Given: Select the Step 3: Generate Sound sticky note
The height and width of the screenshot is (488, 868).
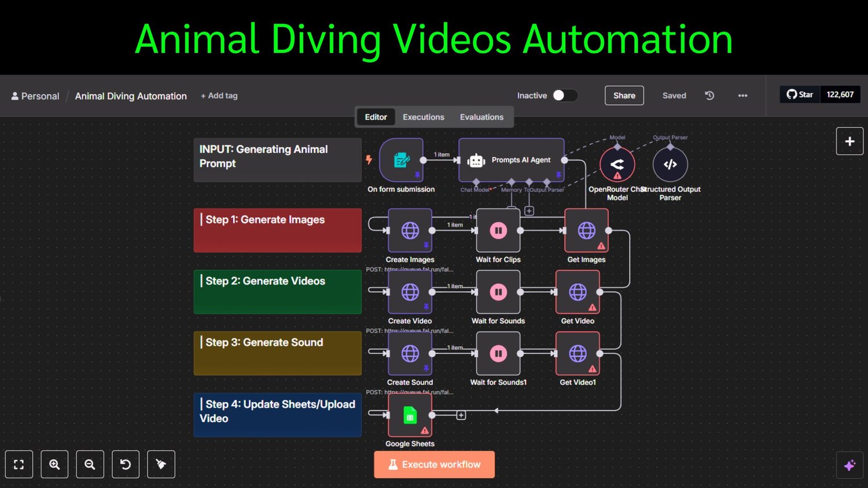Looking at the screenshot, I should tap(278, 353).
